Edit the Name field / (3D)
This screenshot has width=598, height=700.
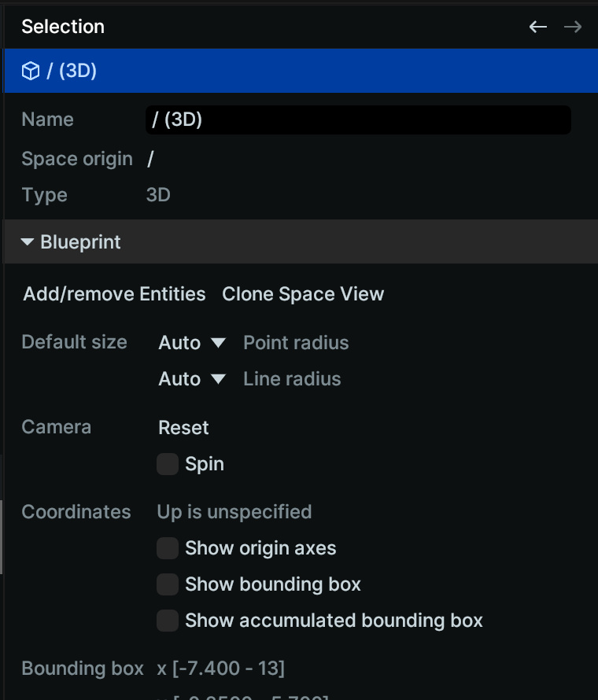pyautogui.click(x=358, y=120)
